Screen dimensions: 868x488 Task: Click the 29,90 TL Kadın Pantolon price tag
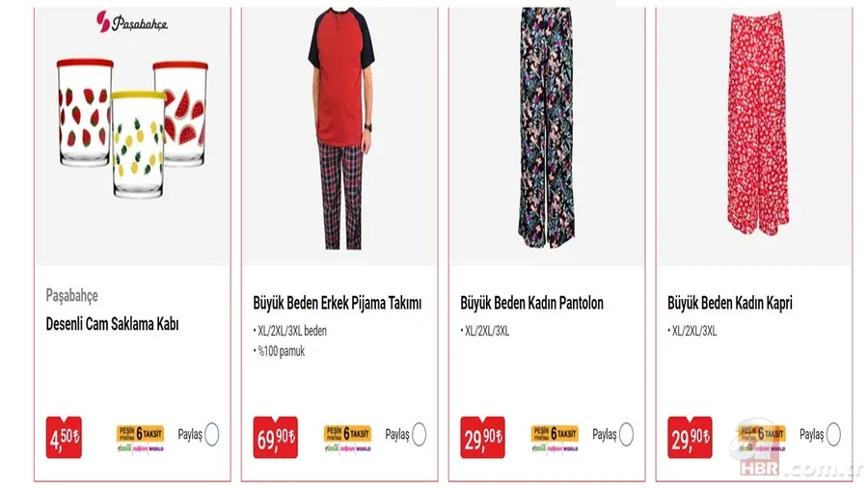click(482, 437)
